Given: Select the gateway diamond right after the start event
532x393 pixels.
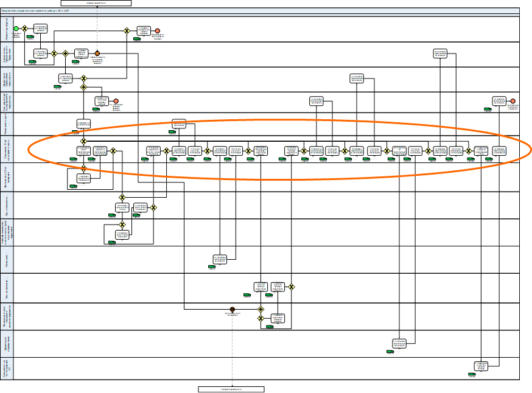Looking at the screenshot, I should pyautogui.click(x=24, y=29).
